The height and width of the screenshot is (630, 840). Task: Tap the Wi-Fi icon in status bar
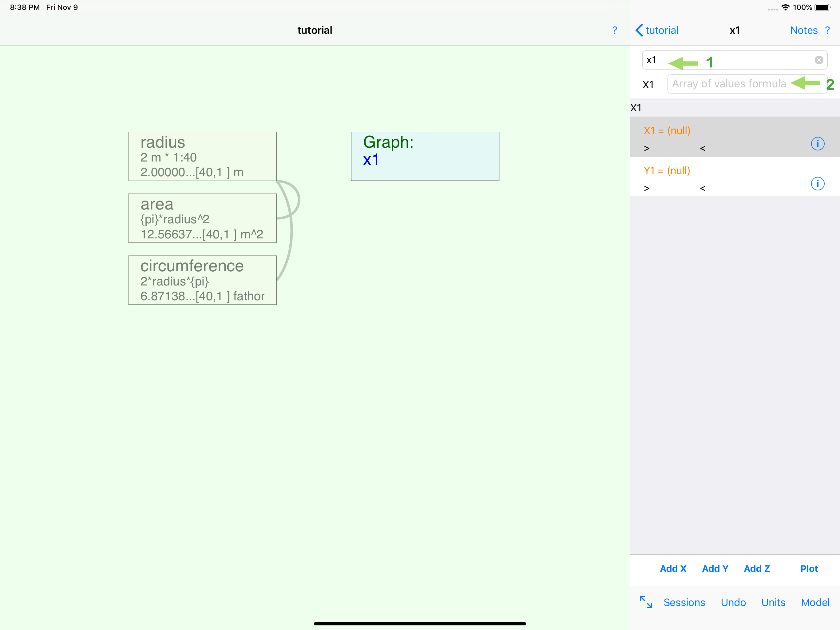tap(785, 8)
